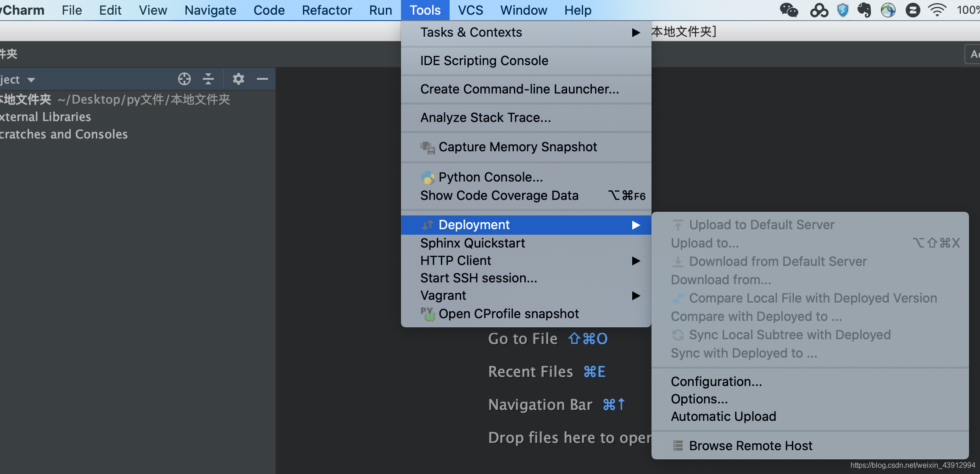Select Sphinx Quickstart
Screen dimensions: 980x474
526,243
